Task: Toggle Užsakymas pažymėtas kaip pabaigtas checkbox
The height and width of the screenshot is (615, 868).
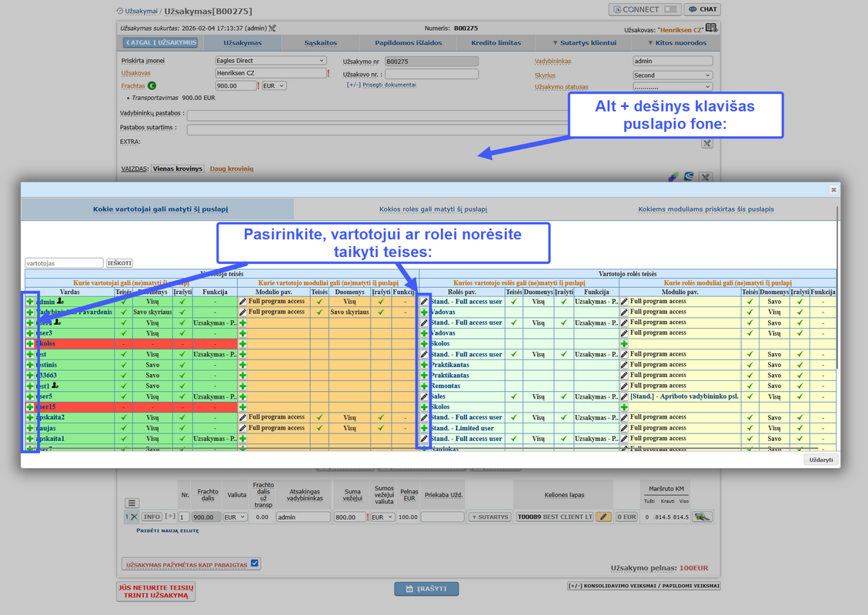Action: [x=255, y=563]
